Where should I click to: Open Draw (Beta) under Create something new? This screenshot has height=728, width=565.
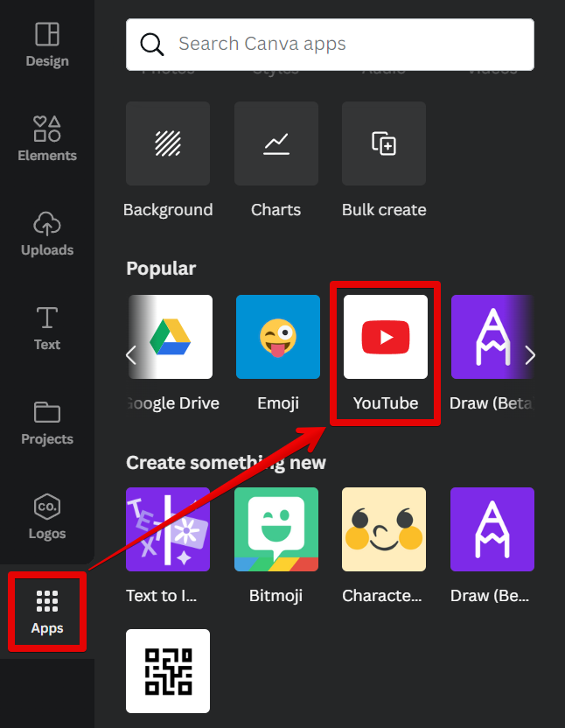(492, 529)
